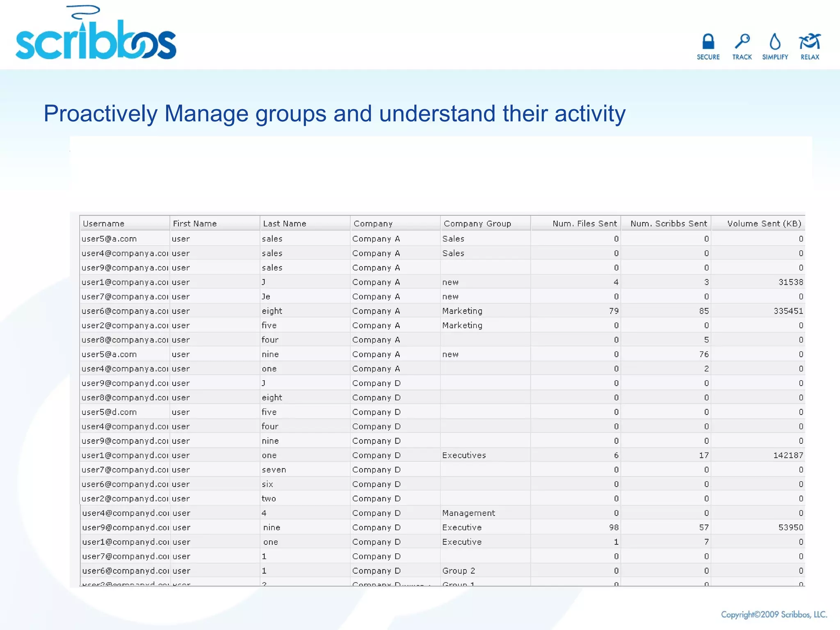The height and width of the screenshot is (630, 840).
Task: Click the volume value 31538
Action: click(x=791, y=282)
